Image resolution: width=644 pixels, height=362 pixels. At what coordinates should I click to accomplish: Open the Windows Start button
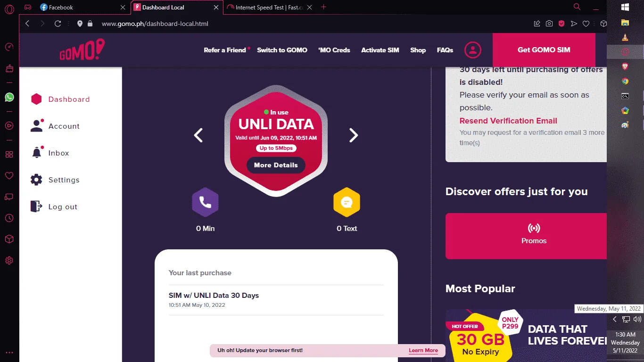click(625, 7)
